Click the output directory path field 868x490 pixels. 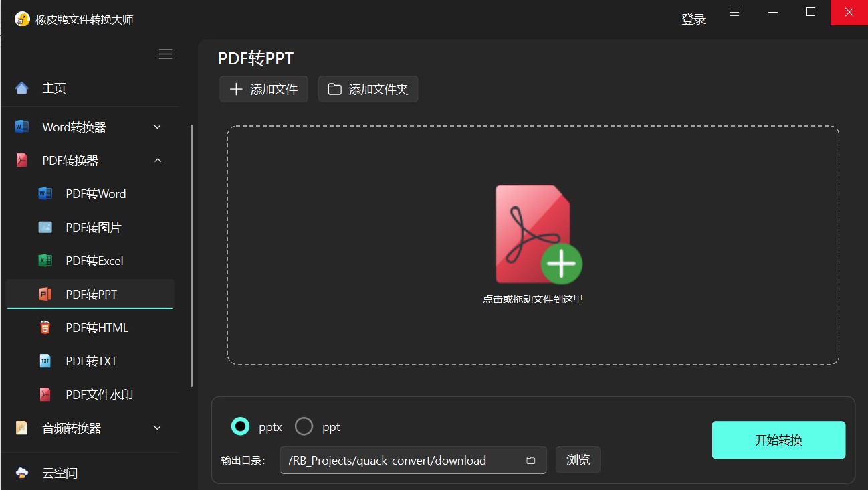point(413,460)
